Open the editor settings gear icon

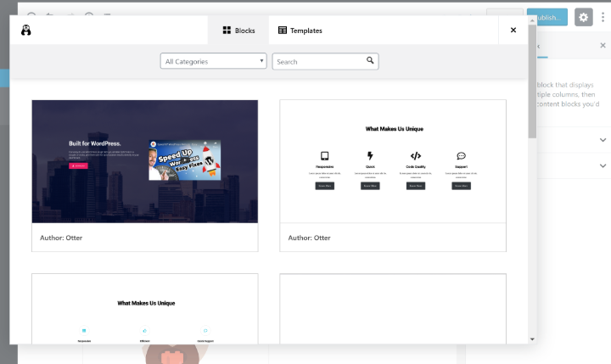click(x=583, y=17)
